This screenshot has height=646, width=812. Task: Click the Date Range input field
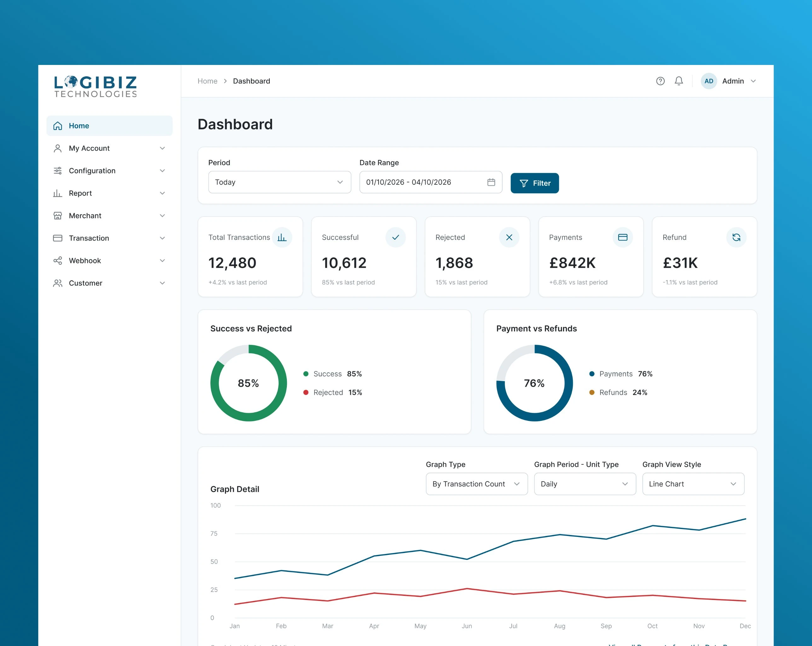click(431, 182)
